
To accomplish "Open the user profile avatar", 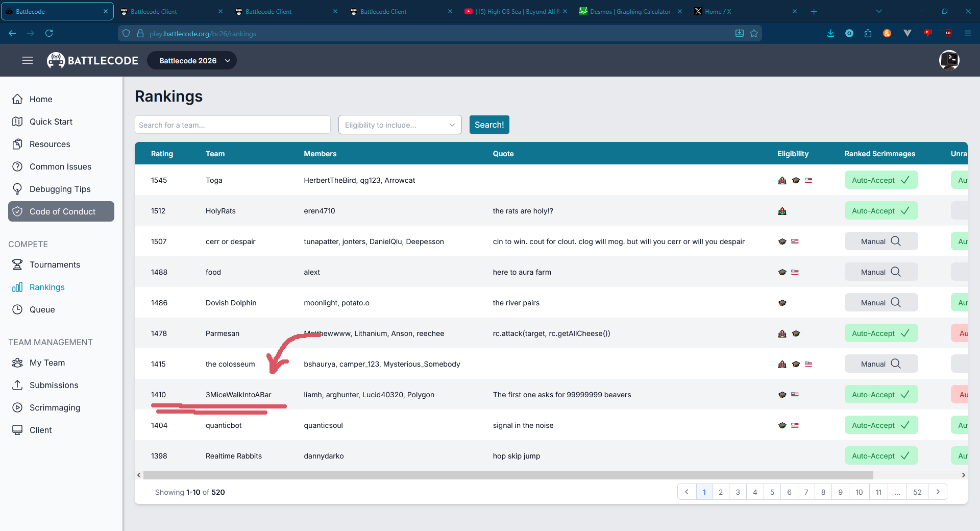I will pos(949,60).
